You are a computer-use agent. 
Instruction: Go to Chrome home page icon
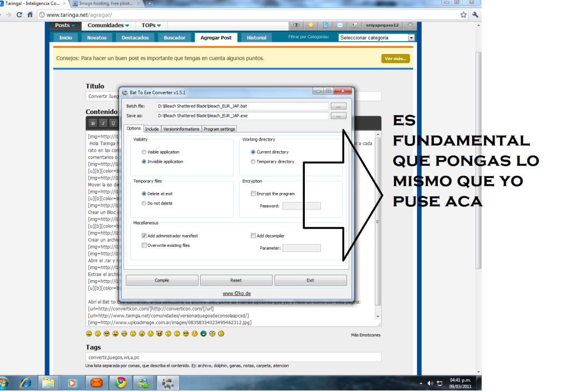(30, 15)
